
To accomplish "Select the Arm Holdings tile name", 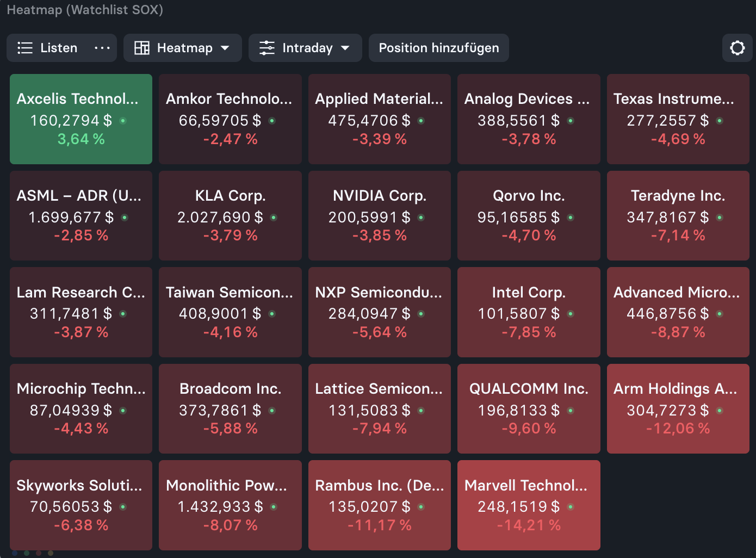I will [x=676, y=389].
